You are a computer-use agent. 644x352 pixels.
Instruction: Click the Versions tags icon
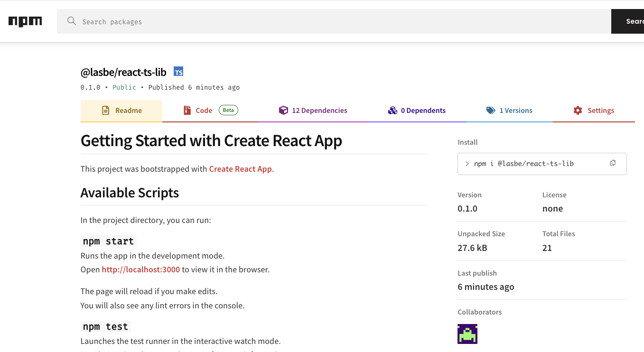pos(491,111)
